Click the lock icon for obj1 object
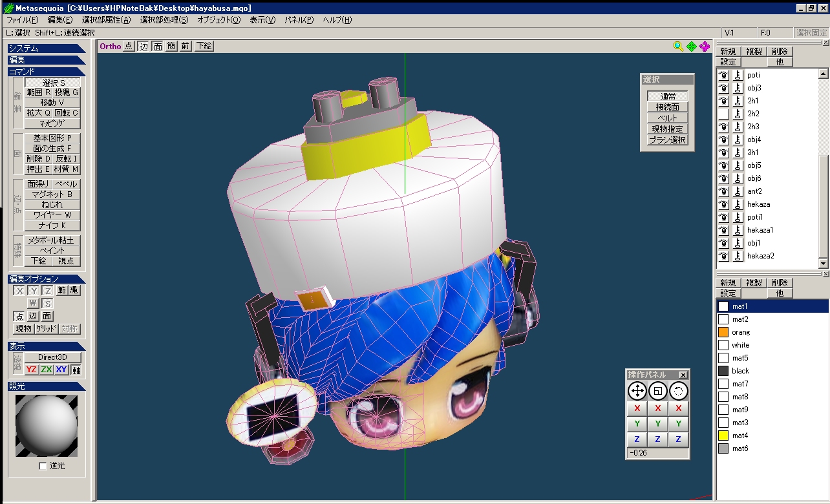Screen dimensions: 830x504 738,243
